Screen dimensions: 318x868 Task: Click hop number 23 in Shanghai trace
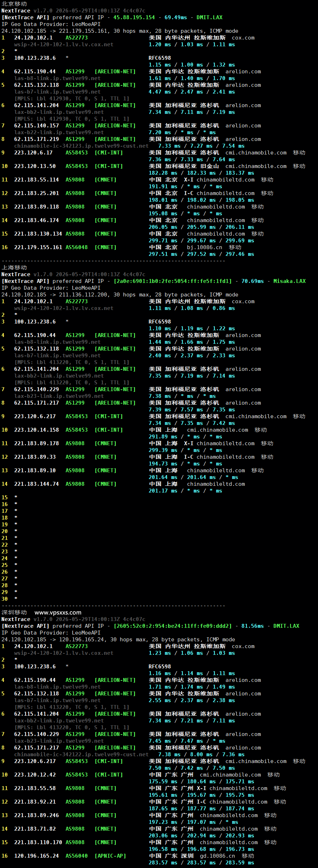pos(5,551)
